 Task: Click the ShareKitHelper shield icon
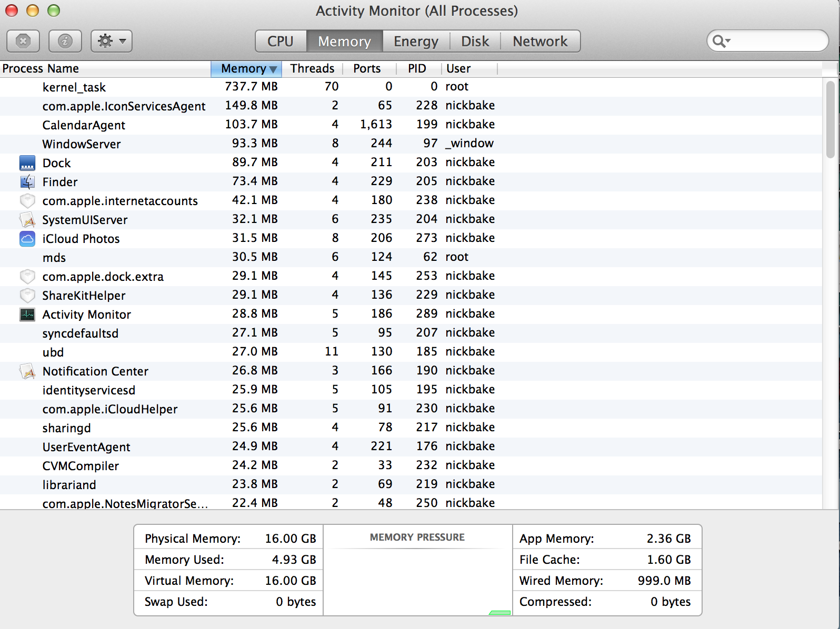(27, 296)
